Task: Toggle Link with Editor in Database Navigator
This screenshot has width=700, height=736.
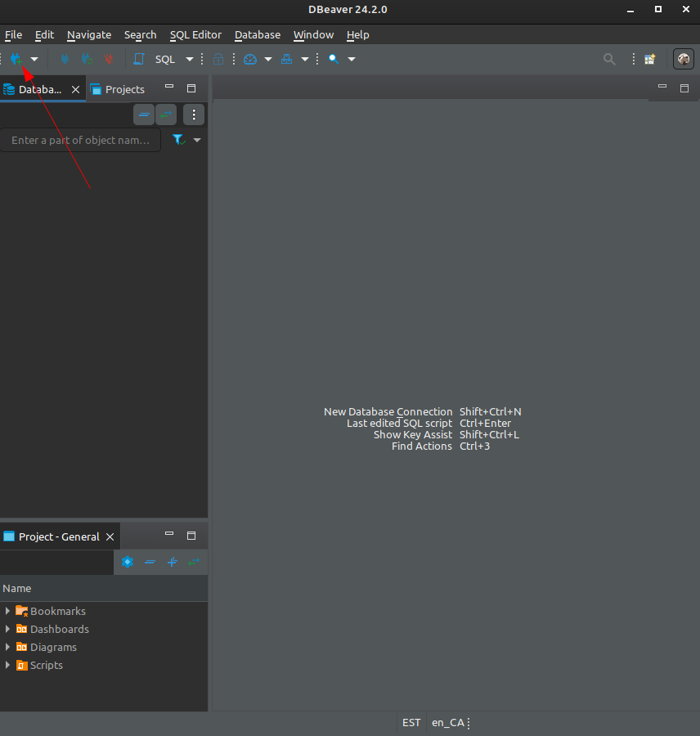Action: (x=166, y=114)
